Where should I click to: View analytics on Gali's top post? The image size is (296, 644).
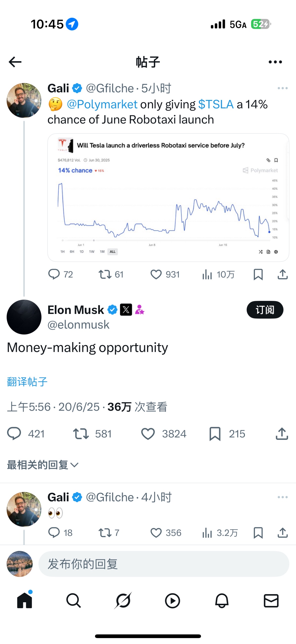click(218, 274)
